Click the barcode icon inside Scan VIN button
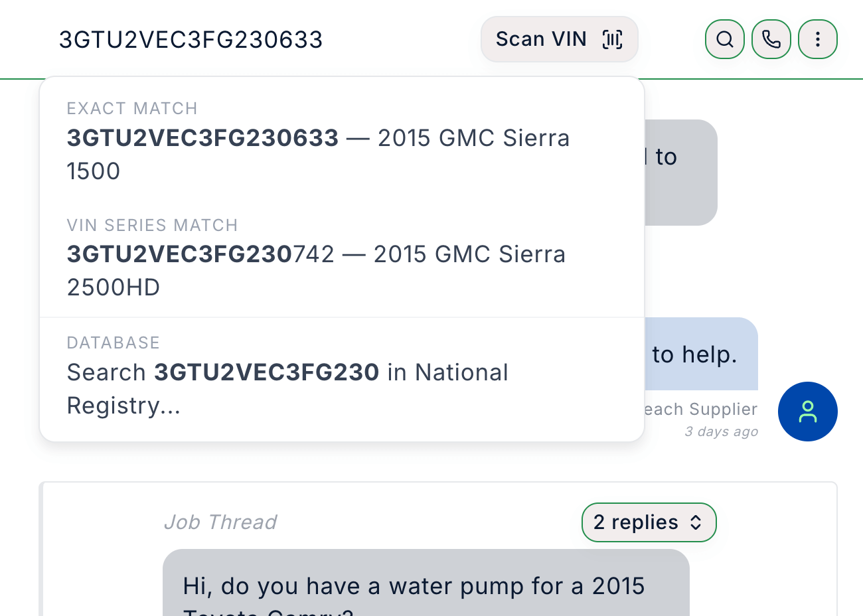The height and width of the screenshot is (616, 863). (x=611, y=39)
